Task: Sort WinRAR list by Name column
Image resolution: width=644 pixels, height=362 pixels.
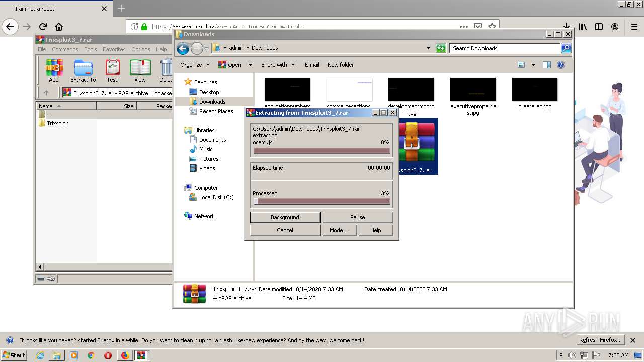Action: (x=66, y=106)
